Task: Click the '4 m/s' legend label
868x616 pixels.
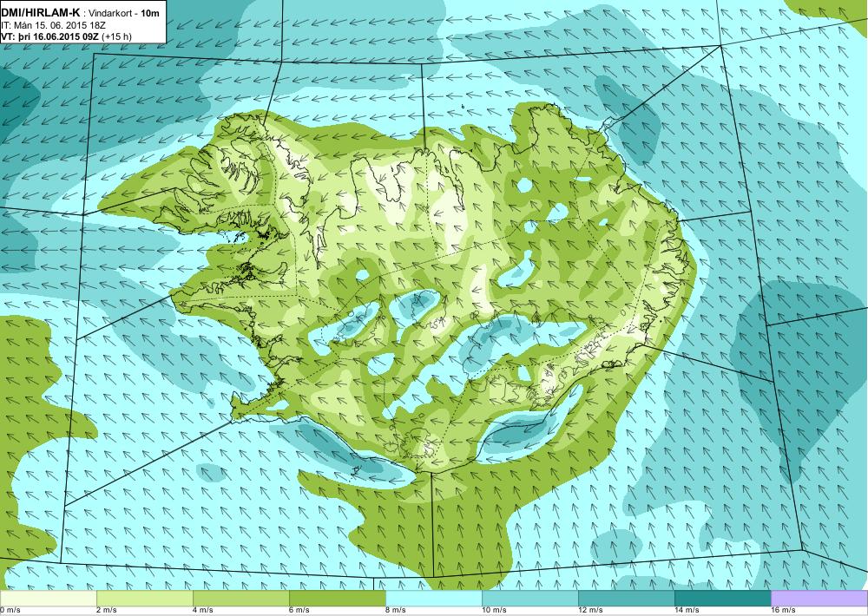Action: 203,611
